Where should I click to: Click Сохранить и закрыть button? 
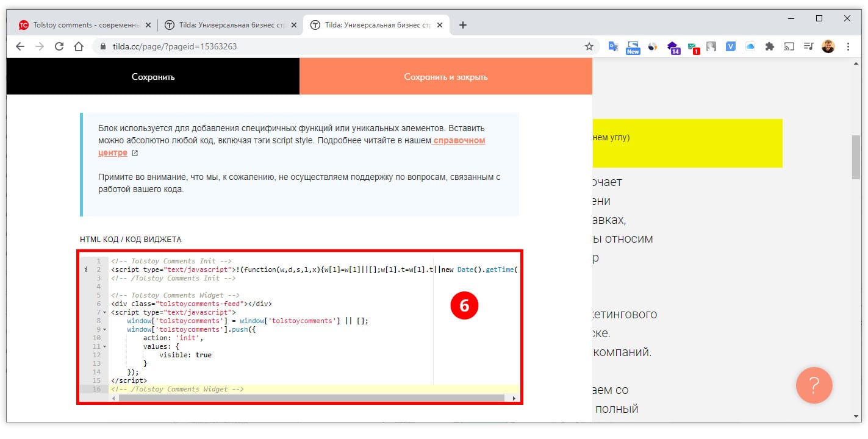click(x=446, y=77)
